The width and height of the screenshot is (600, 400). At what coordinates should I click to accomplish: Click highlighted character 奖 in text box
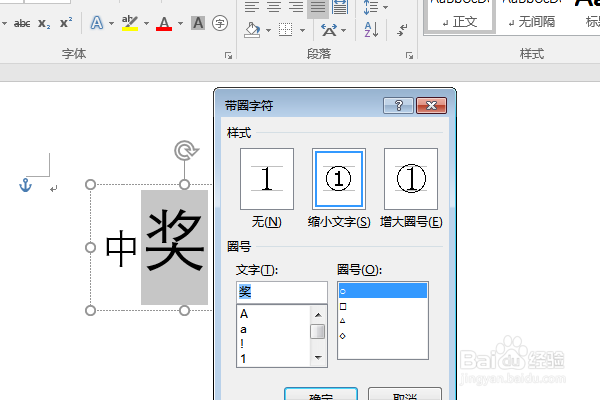pos(174,240)
